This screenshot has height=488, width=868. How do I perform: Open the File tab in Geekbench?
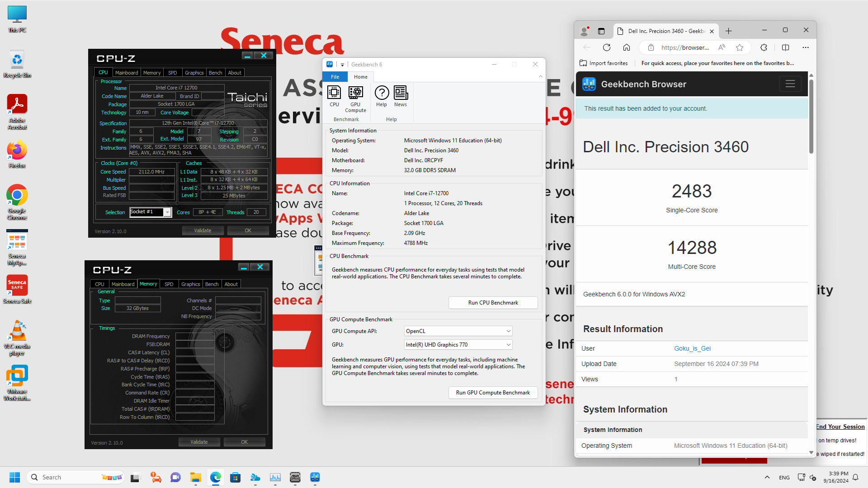[335, 77]
